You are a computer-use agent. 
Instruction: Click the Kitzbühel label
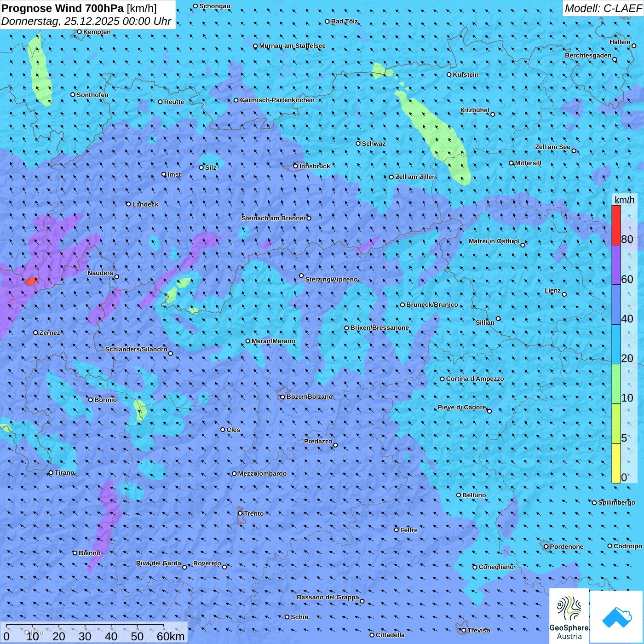475,110
